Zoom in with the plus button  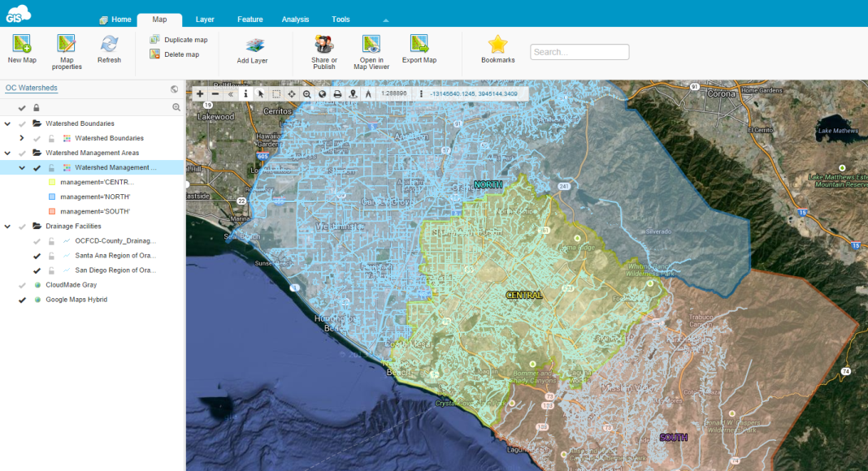point(200,94)
